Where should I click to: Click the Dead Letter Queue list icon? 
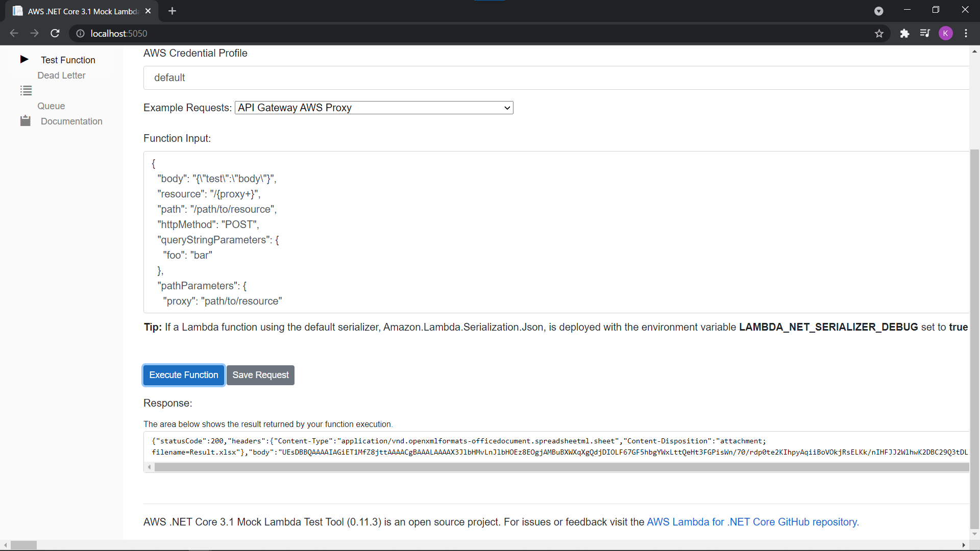click(26, 91)
